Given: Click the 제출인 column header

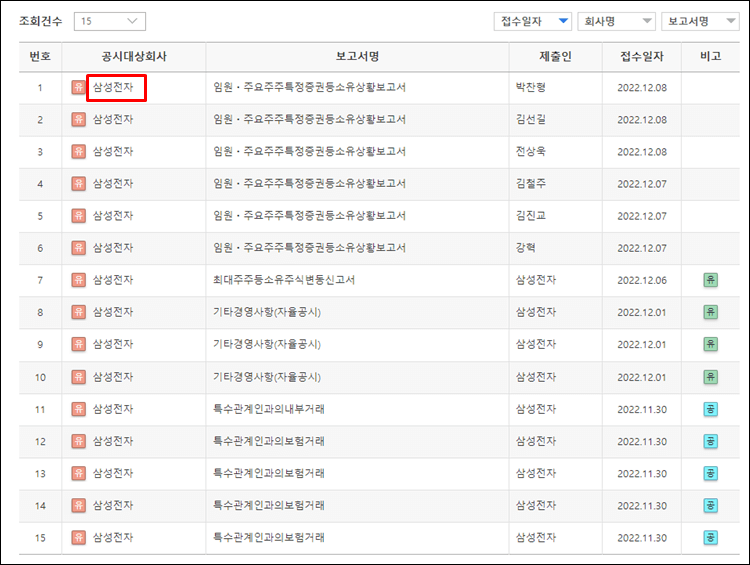Looking at the screenshot, I should (x=555, y=56).
